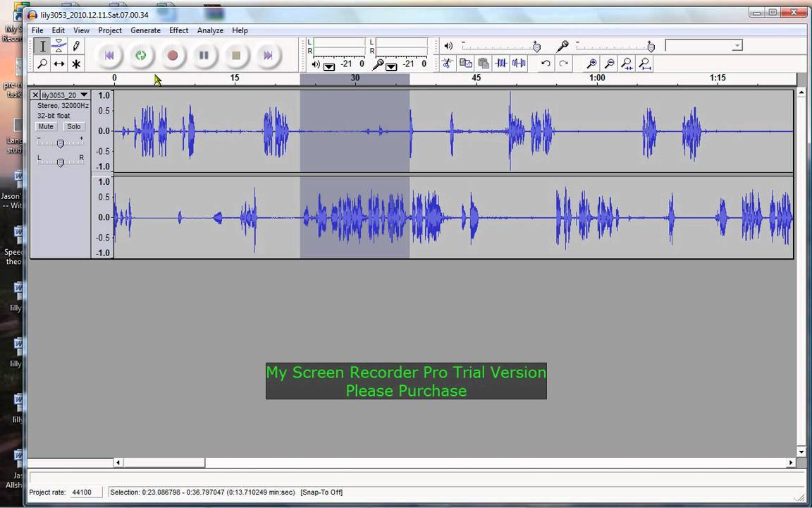Viewport: 812px width, 508px height.
Task: Open the input meter dropdown arrow
Action: point(391,66)
